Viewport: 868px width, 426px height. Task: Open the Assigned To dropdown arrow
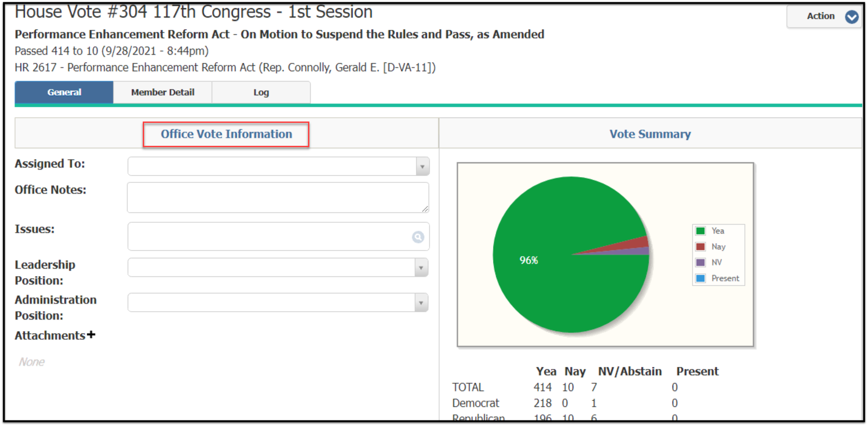coord(422,166)
